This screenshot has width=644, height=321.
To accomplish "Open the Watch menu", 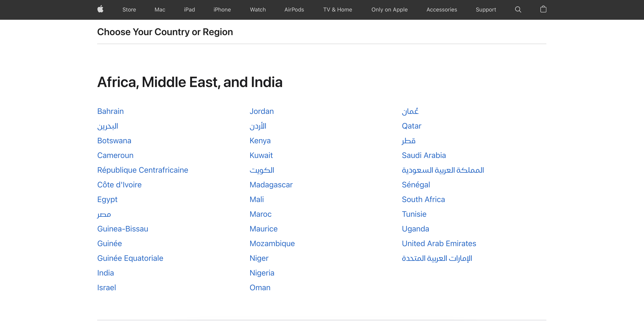I will 258,9.
